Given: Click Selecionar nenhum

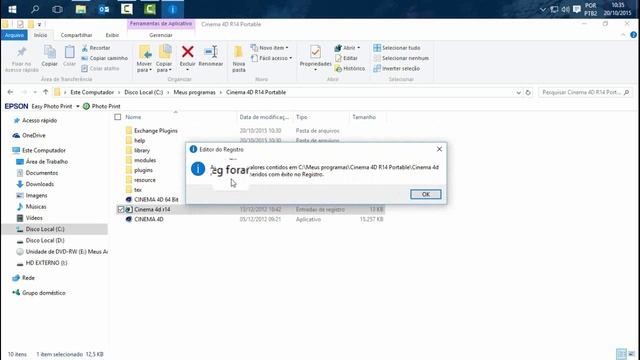Looking at the screenshot, I should coord(401,58).
